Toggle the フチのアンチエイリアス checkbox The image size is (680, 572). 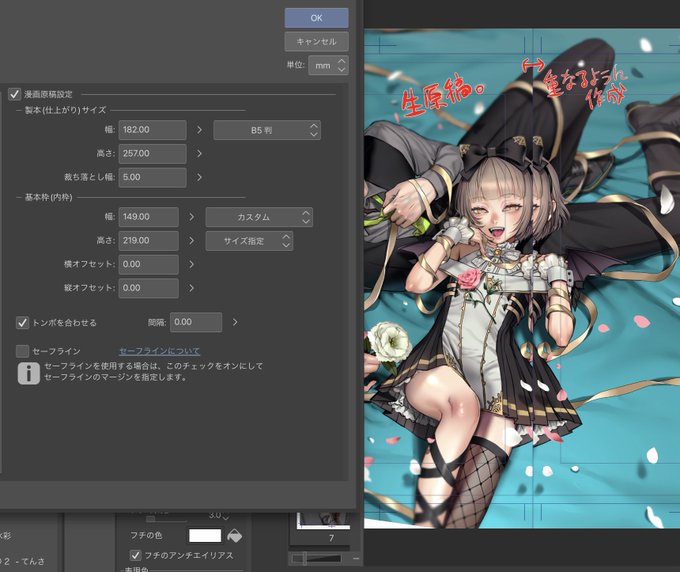pos(135,555)
